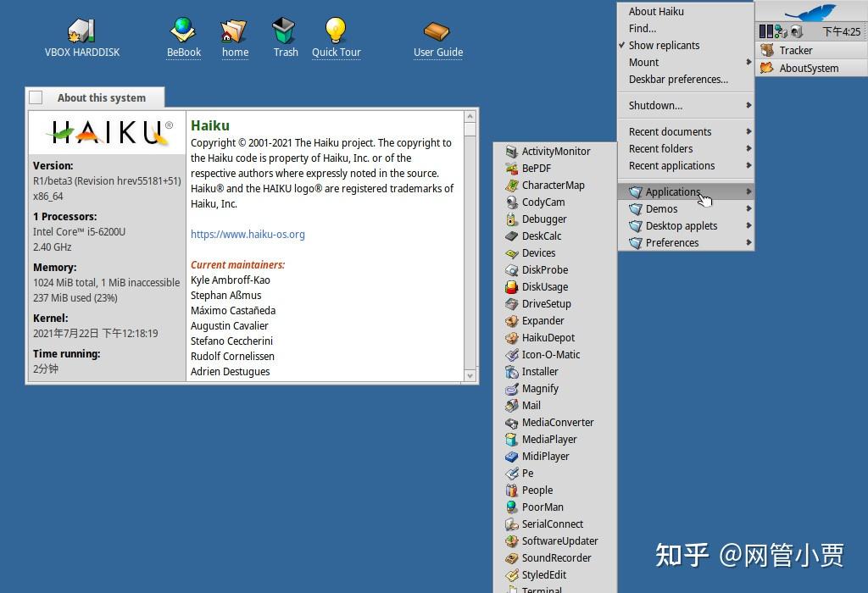
Task: Open the haiku-os.org website link
Action: pyautogui.click(x=248, y=235)
